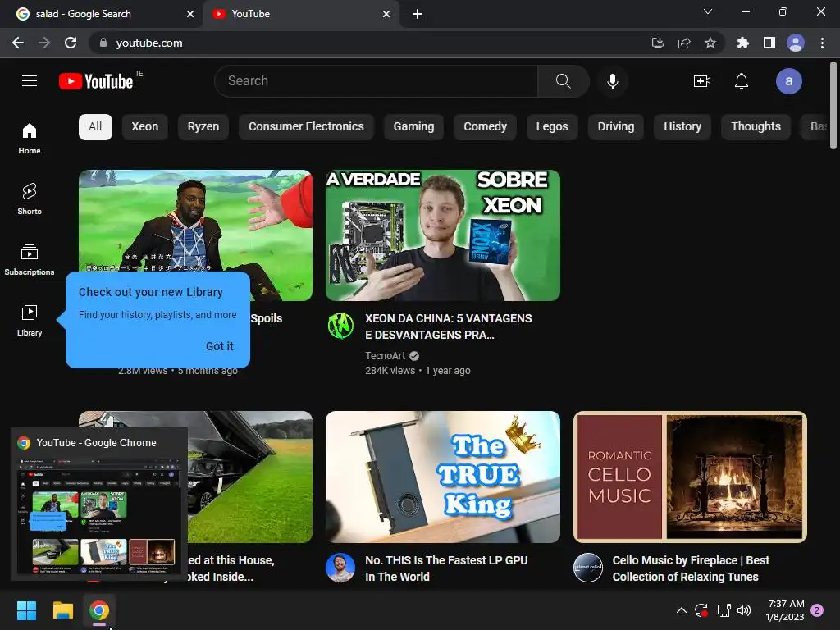Click the Chrome taskbar icon
The width and height of the screenshot is (840, 630).
pyautogui.click(x=99, y=610)
